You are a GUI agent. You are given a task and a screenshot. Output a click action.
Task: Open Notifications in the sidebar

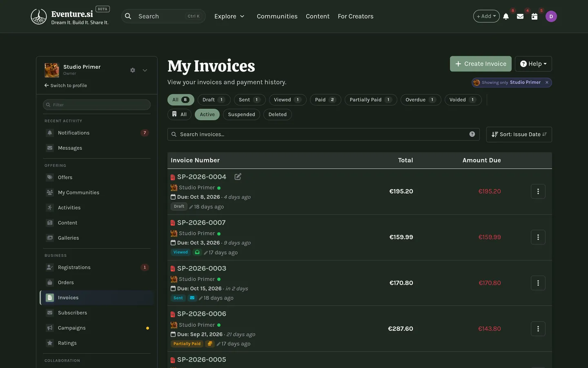[97, 133]
